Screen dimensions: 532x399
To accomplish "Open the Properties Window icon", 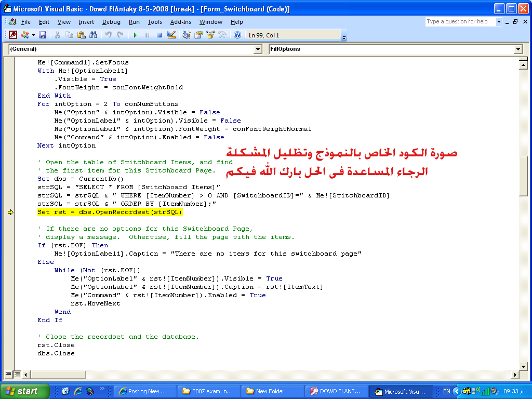I will (x=198, y=35).
